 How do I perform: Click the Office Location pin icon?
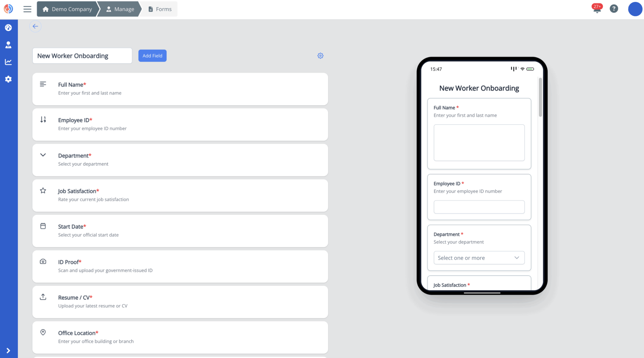point(43,332)
